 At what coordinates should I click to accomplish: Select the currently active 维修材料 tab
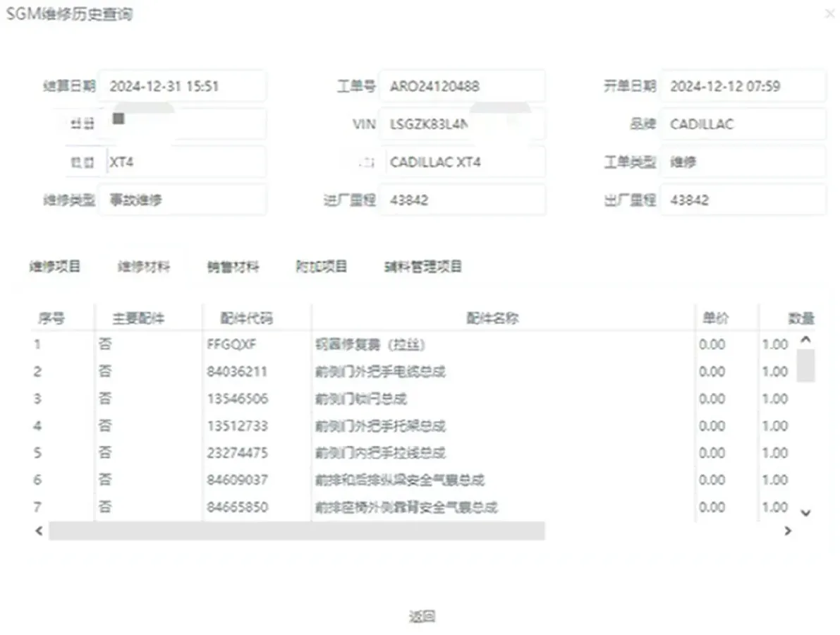point(144,267)
